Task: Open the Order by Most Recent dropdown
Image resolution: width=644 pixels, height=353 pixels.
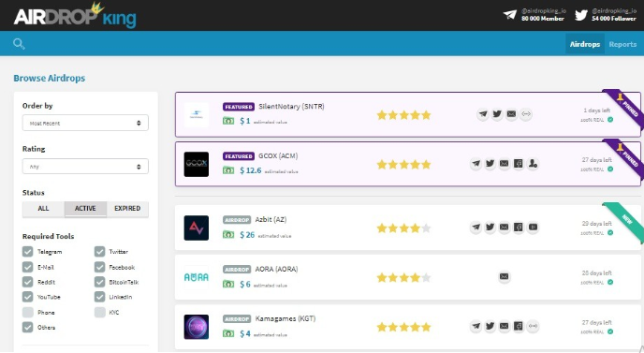Action: coord(85,123)
